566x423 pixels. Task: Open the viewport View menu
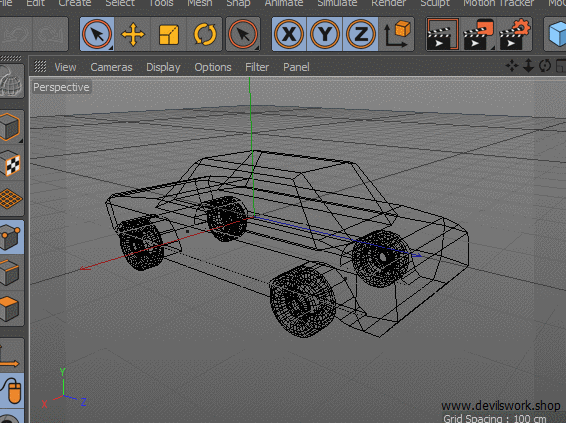65,67
